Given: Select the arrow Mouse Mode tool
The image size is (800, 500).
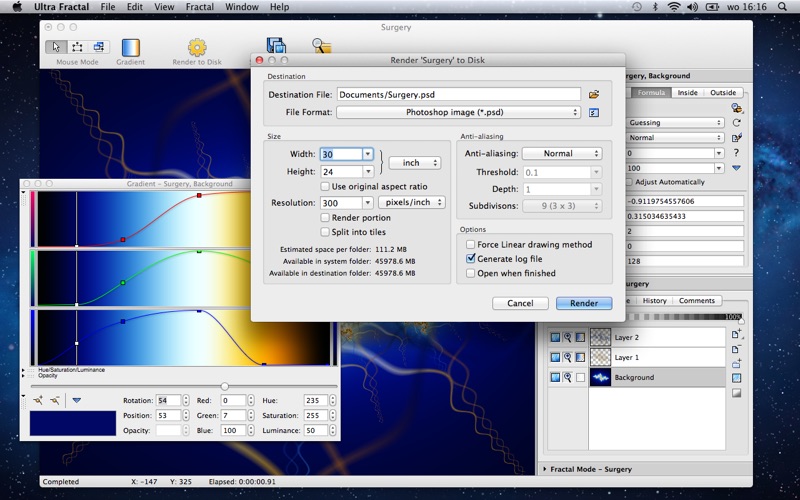Looking at the screenshot, I should pyautogui.click(x=56, y=47).
